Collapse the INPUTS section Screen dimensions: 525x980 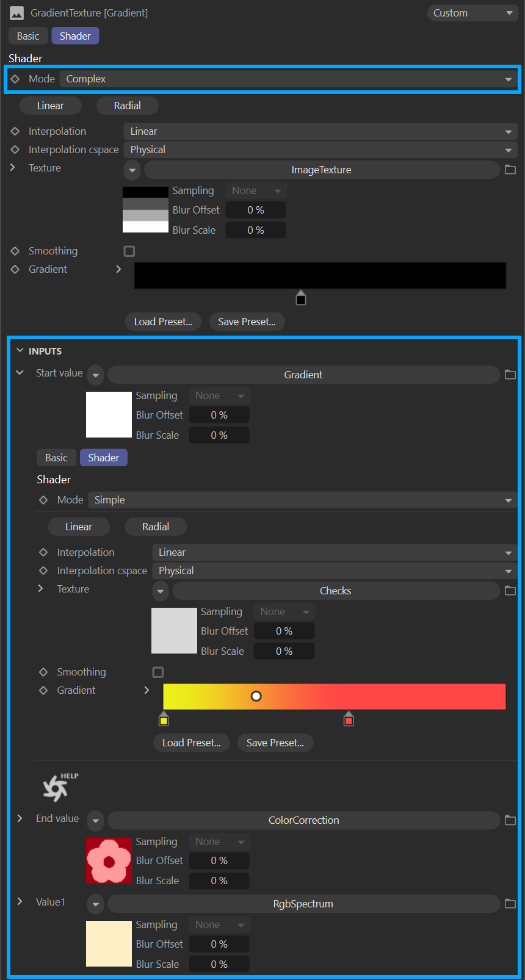point(20,351)
